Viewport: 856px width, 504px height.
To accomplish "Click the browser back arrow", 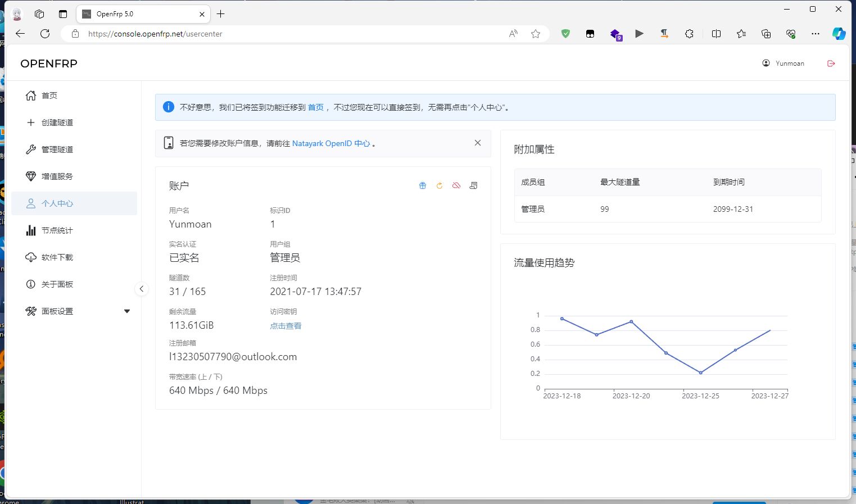I will pos(20,34).
